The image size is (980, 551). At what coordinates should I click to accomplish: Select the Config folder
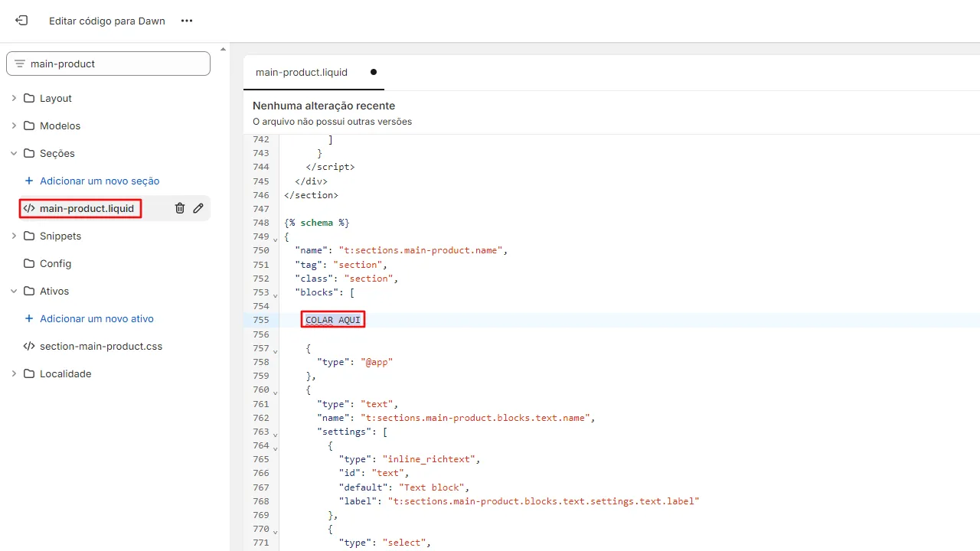55,263
